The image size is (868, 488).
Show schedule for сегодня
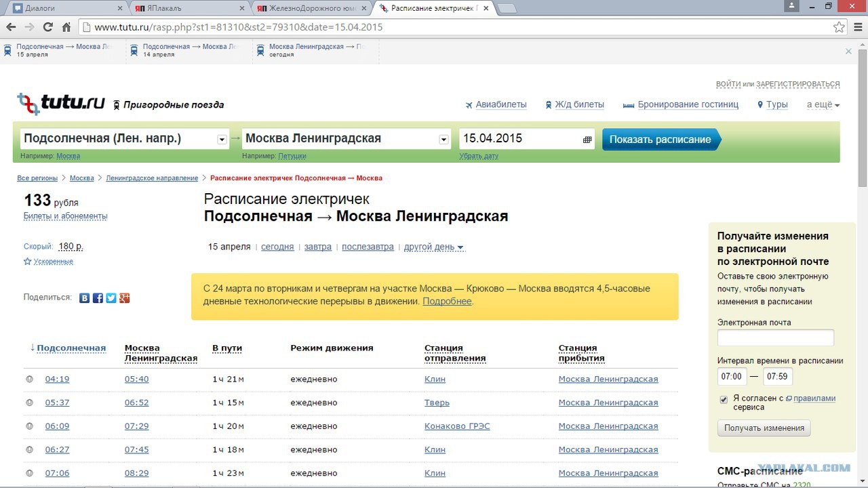click(277, 247)
